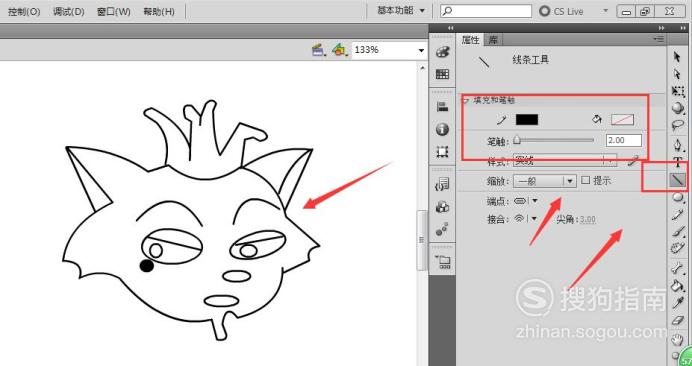Image resolution: width=692 pixels, height=366 pixels.
Task: Select the Eraser tool
Action: [x=677, y=321]
